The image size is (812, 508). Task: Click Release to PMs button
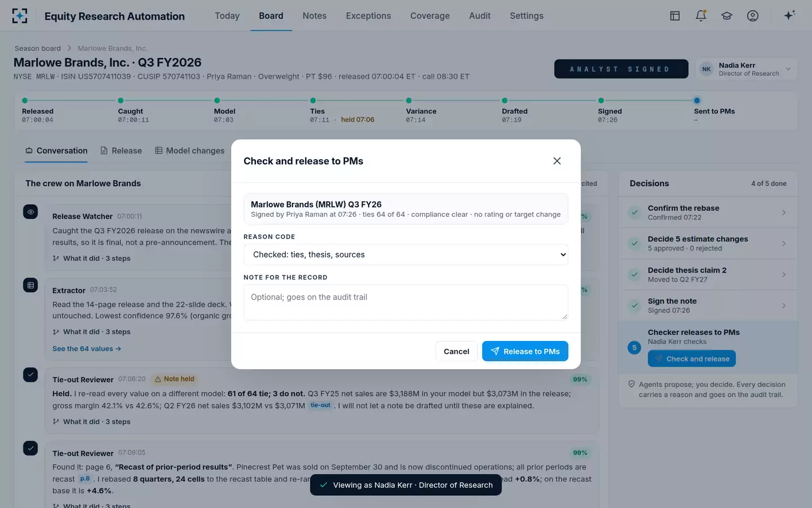[525, 351]
